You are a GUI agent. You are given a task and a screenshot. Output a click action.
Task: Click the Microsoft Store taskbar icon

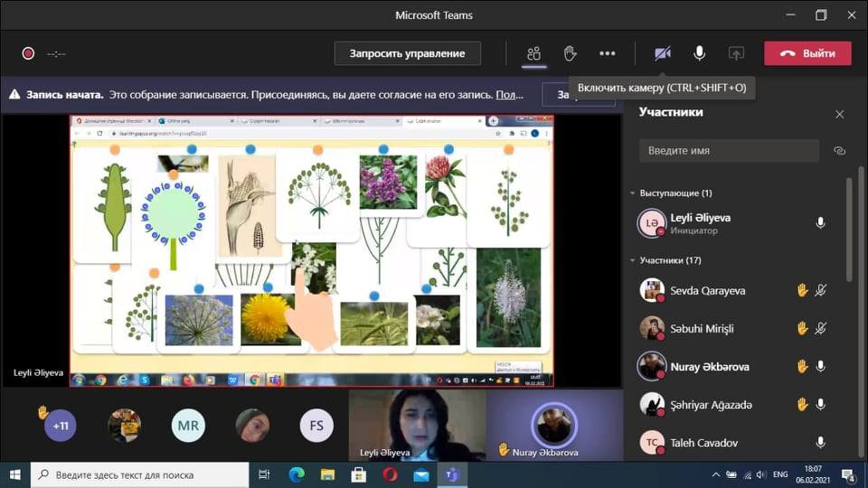358,474
